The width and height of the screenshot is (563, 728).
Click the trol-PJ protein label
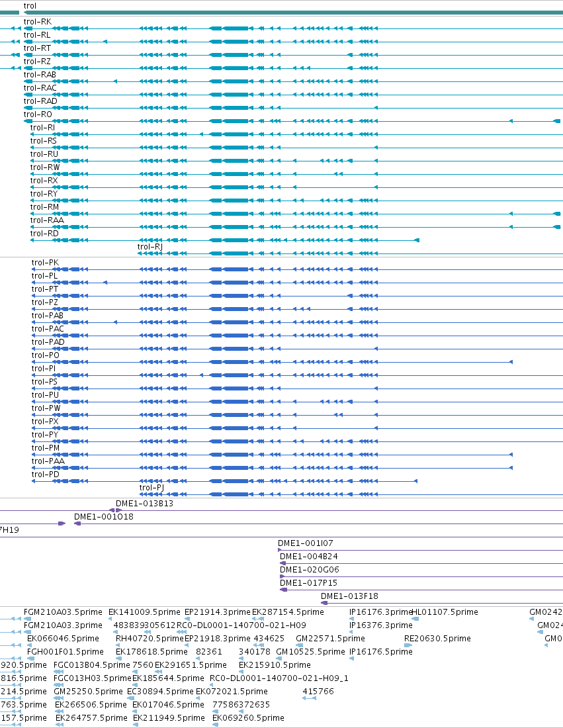click(152, 488)
